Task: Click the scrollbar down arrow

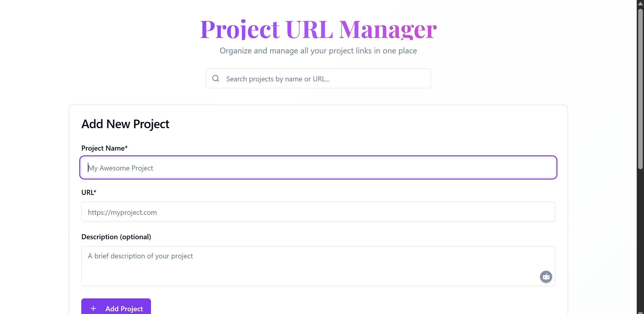Action: pos(640,312)
